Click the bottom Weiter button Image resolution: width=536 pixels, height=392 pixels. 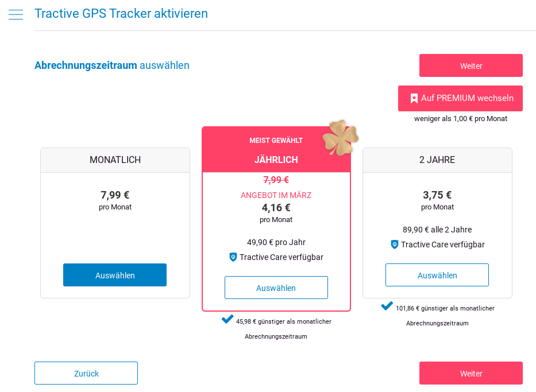[x=471, y=373]
